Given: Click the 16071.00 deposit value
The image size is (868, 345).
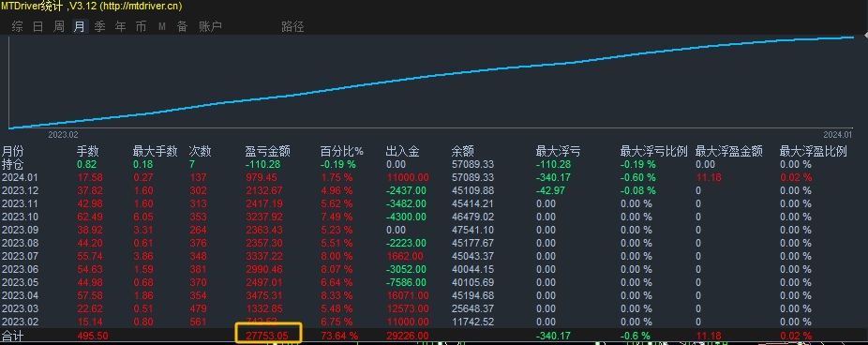Looking at the screenshot, I should pos(407,295).
